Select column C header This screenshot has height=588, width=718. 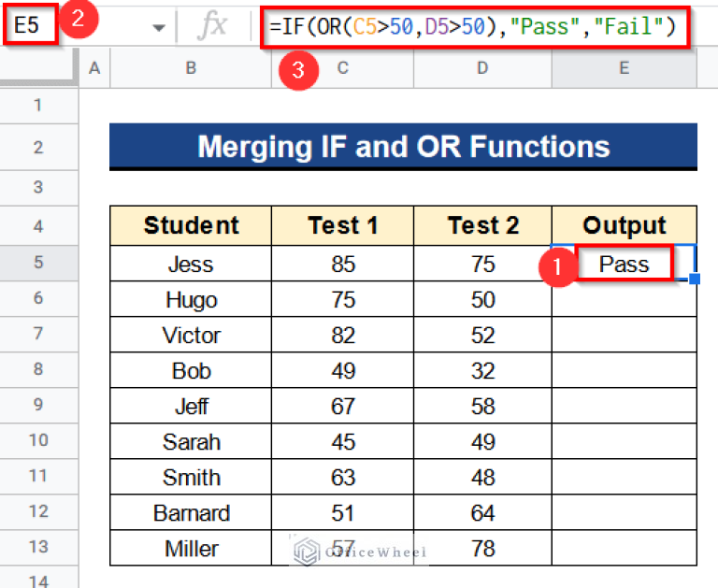click(x=343, y=66)
